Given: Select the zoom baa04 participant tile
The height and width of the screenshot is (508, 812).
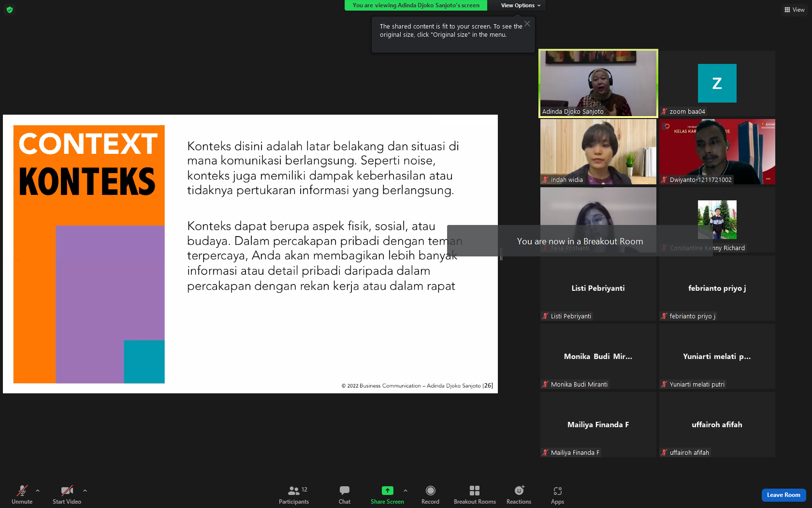Looking at the screenshot, I should pos(717,83).
